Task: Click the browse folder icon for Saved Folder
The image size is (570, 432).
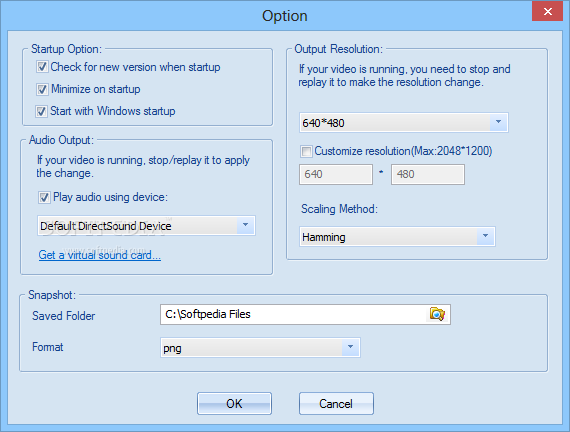Action: click(x=437, y=314)
